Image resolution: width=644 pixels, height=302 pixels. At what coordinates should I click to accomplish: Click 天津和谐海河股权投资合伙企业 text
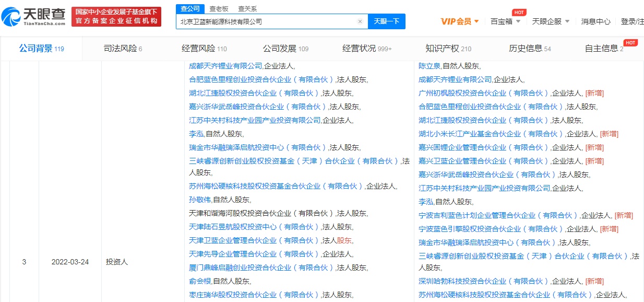262,213
